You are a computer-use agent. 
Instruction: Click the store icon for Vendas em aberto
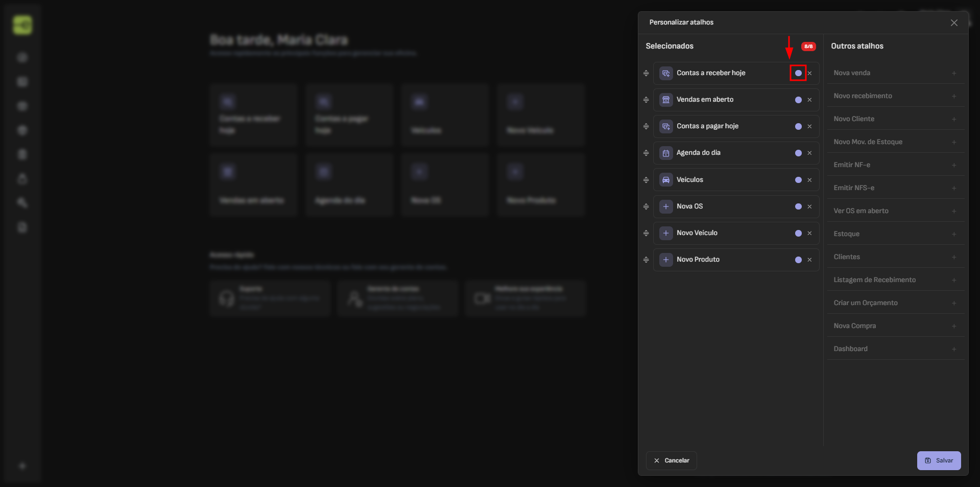[x=666, y=100]
